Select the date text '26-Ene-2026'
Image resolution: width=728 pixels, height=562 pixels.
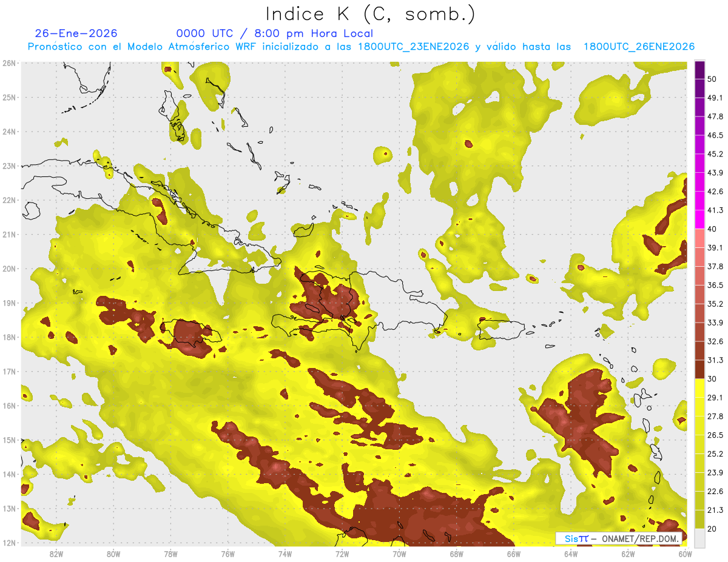[76, 33]
